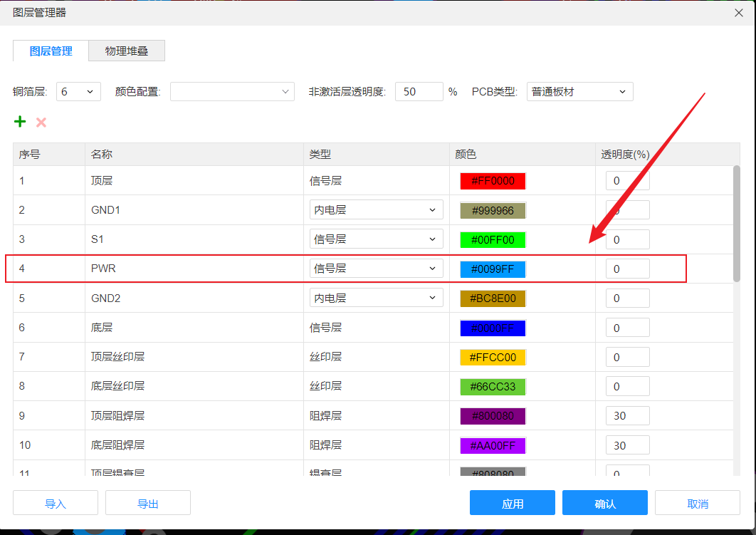Switch to the 物理堆叠 tab
This screenshot has height=535, width=756.
click(x=127, y=51)
